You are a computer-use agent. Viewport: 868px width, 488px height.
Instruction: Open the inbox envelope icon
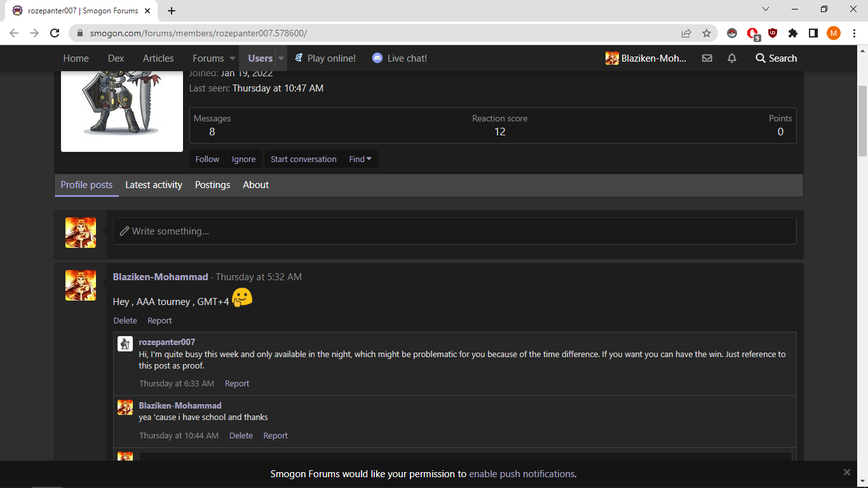point(707,58)
